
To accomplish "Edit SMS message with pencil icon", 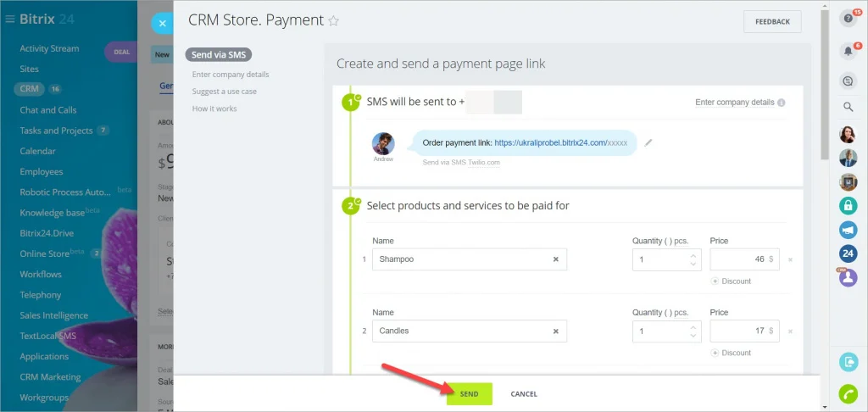I will pyautogui.click(x=648, y=143).
